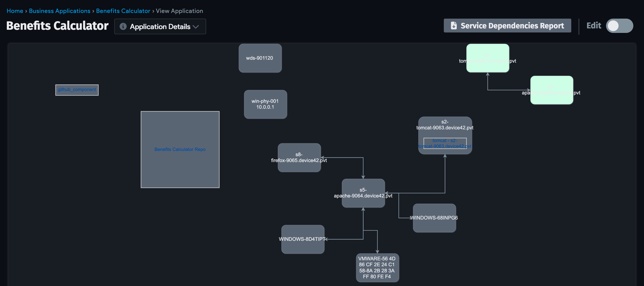
Task: Click the Home breadcrumb link
Action: [x=15, y=11]
